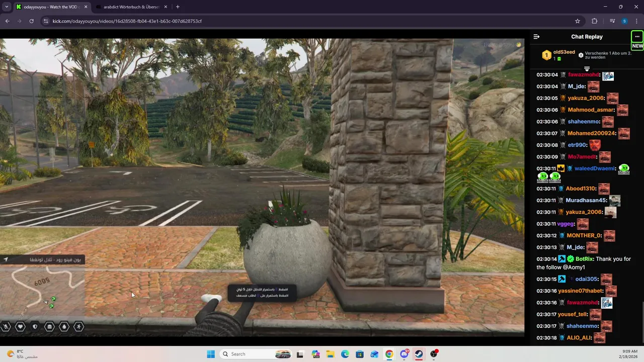Click ALIO_ALI username in chat
The width and height of the screenshot is (644, 362).
pos(579,338)
